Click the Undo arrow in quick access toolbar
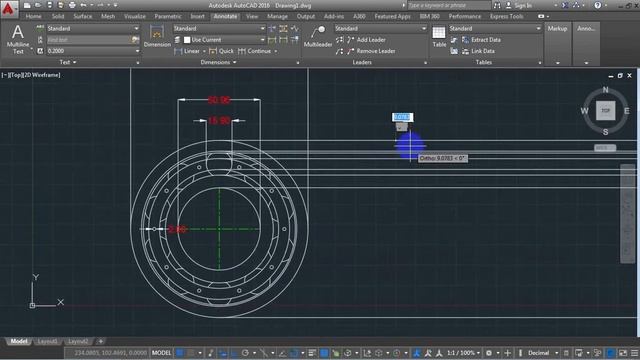 point(84,5)
